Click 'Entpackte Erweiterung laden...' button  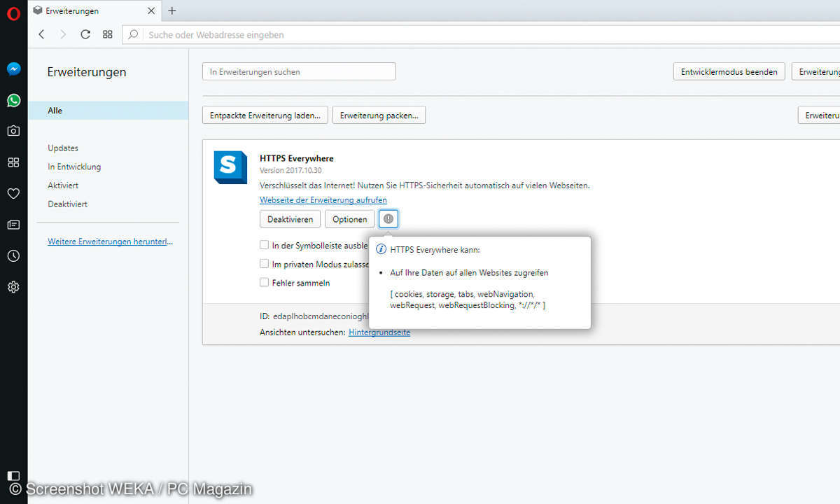(x=265, y=115)
